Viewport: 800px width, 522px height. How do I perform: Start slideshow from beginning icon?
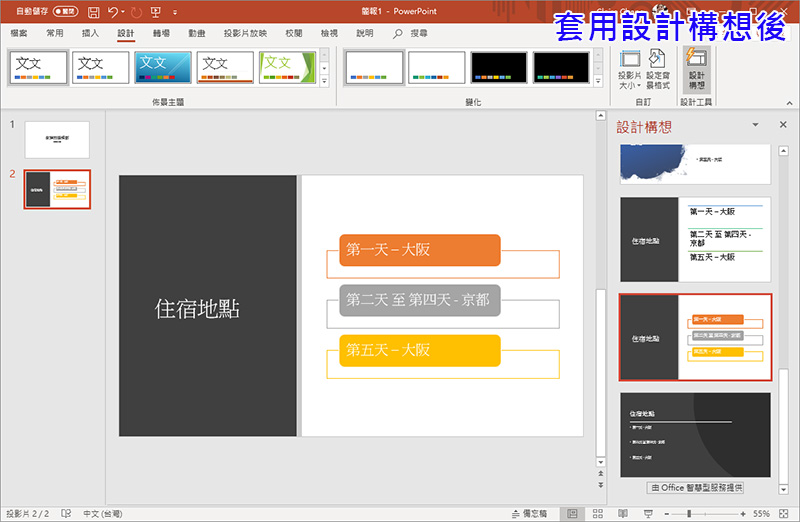pos(156,12)
